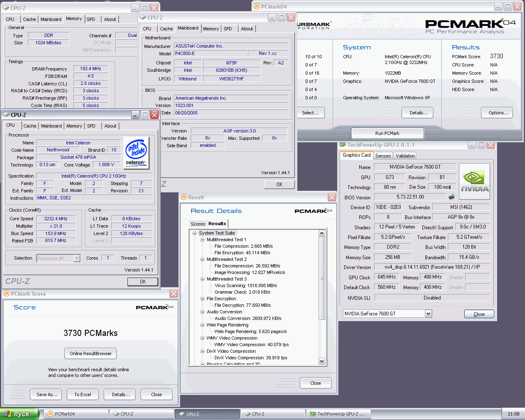The image size is (525, 420).
Task: Open SPD tab in front CPU-Z window
Action: 91,126
